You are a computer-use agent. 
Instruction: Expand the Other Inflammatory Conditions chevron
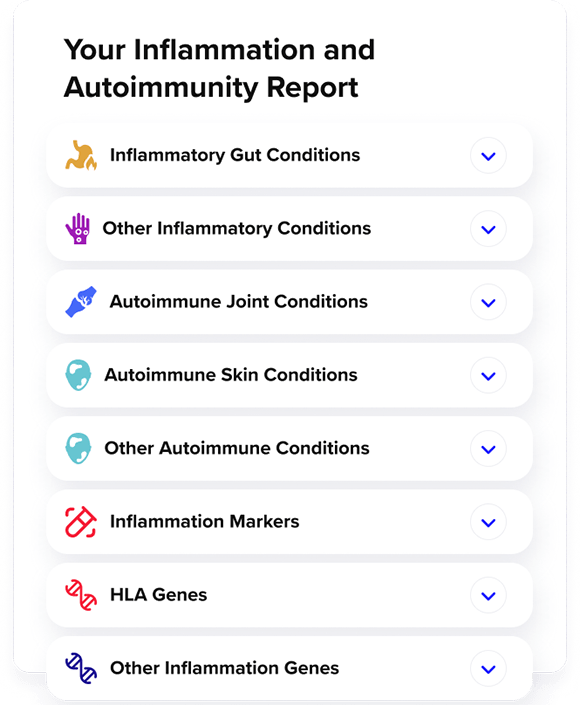pyautogui.click(x=488, y=229)
